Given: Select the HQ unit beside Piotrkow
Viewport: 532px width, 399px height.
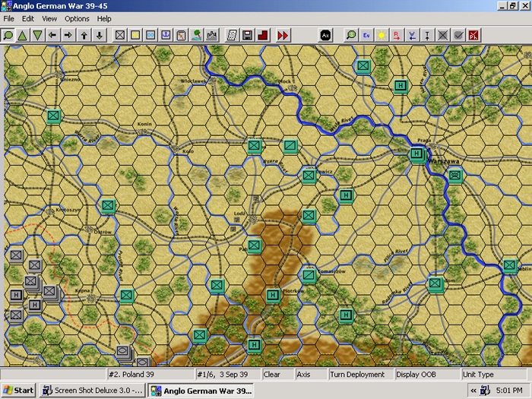Looking at the screenshot, I should [273, 296].
